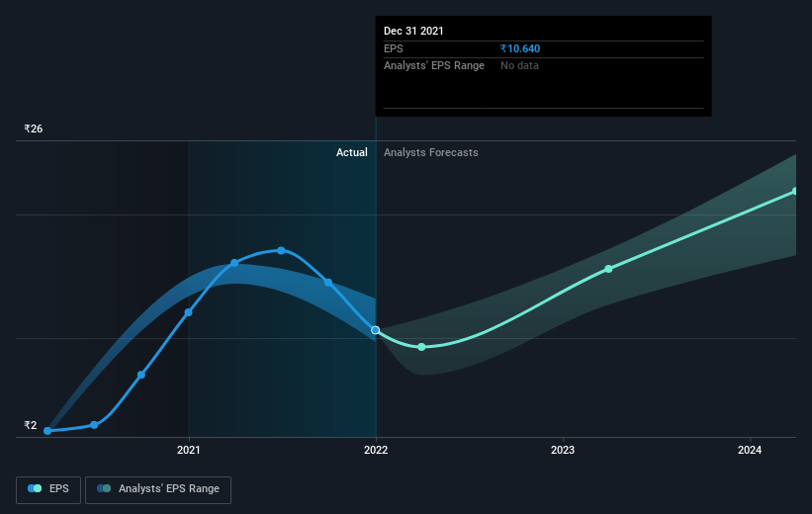Click the last forecast point near 2024
Screen dimensions: 812x514
coord(795,192)
